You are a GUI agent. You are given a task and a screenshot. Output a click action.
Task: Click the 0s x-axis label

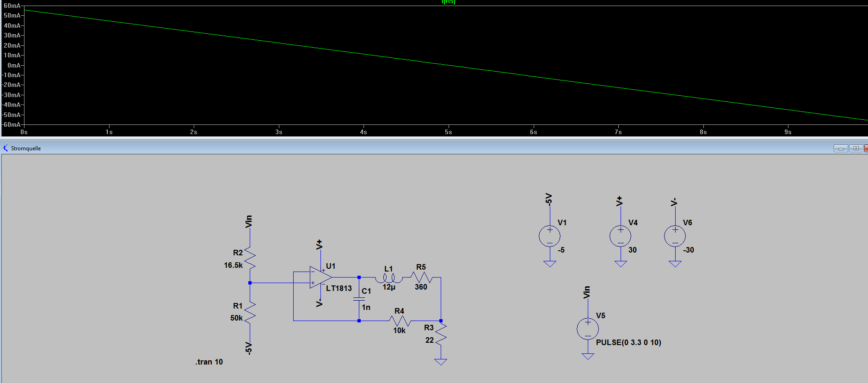24,132
